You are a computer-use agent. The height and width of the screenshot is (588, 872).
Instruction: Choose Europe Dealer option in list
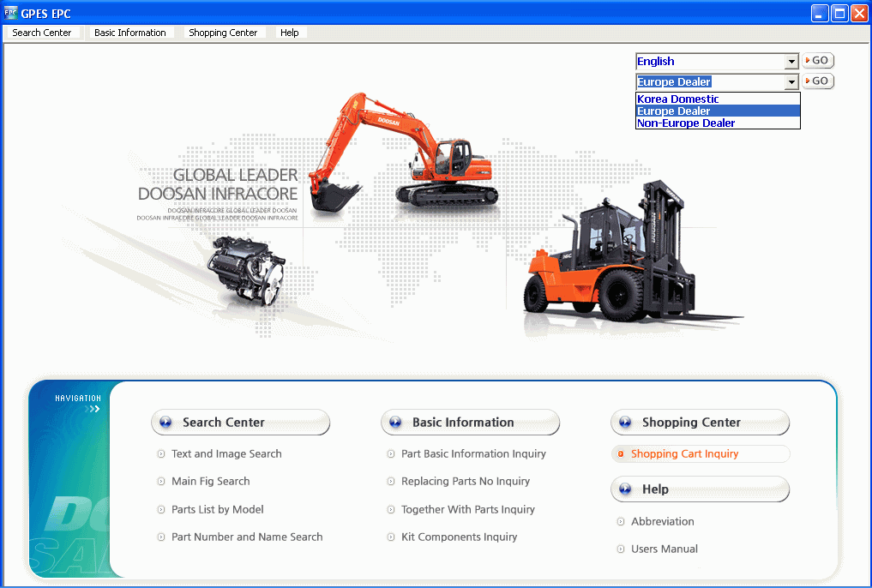[x=718, y=111]
